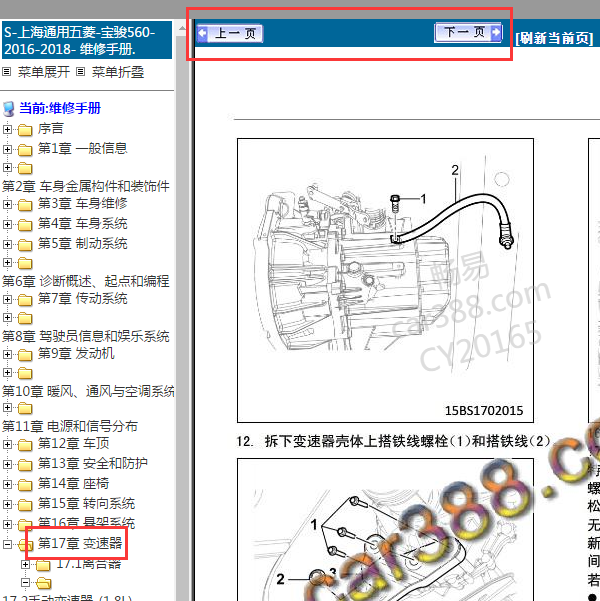Expand the 第1章 一般信息 node
The width and height of the screenshot is (600, 601).
pyautogui.click(x=7, y=149)
